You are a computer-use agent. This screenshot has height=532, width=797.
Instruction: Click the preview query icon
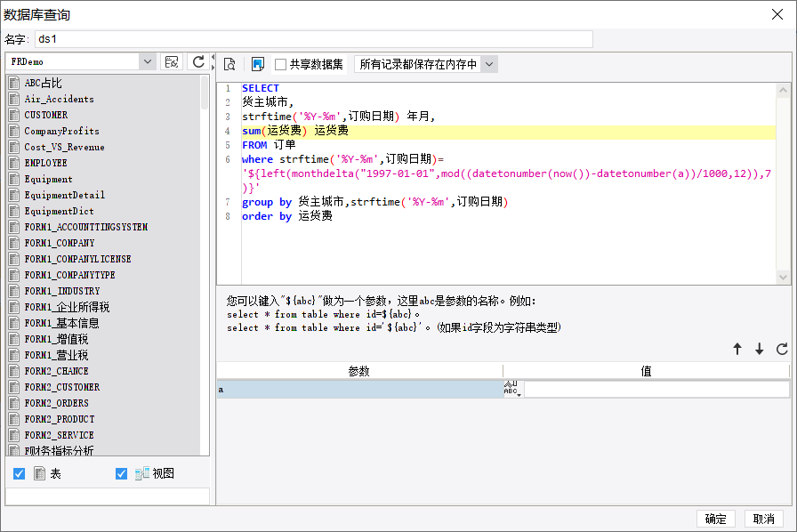point(229,64)
